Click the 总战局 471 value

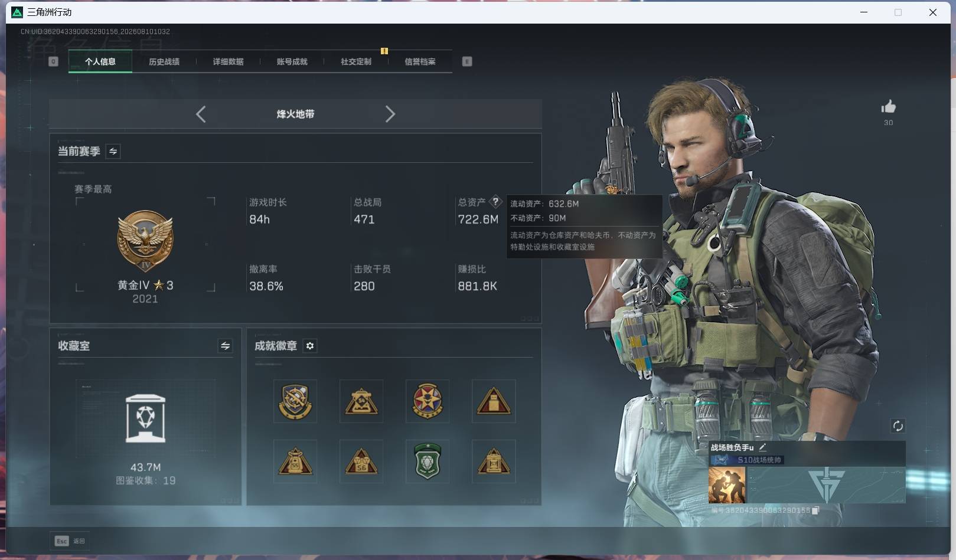[364, 220]
